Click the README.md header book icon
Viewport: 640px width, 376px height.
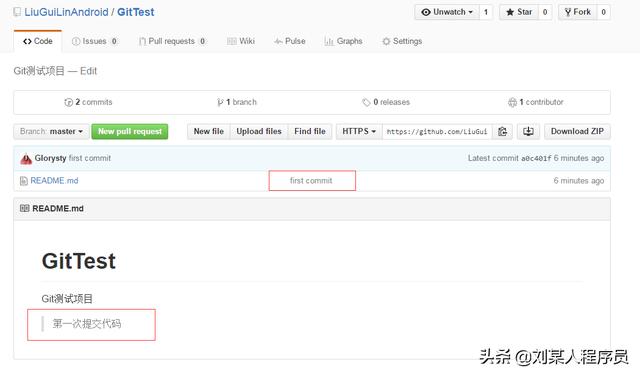coord(24,209)
